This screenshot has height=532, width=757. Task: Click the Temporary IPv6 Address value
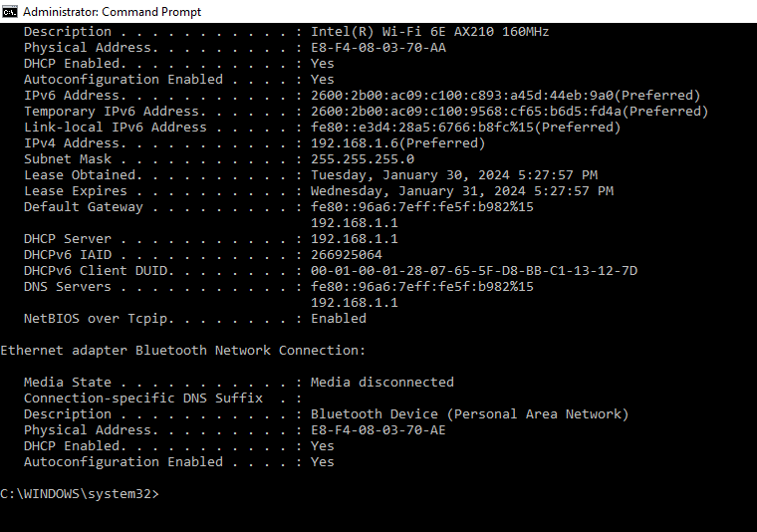tap(509, 111)
